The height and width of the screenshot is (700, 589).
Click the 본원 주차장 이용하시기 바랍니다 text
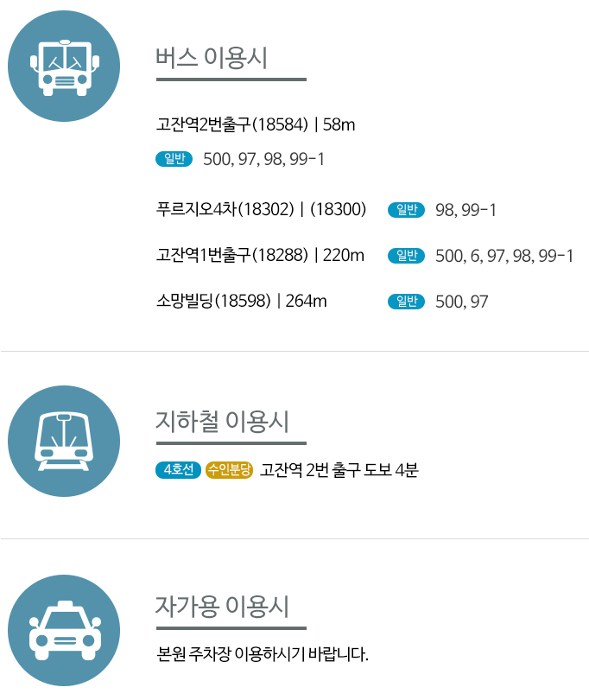click(x=263, y=654)
